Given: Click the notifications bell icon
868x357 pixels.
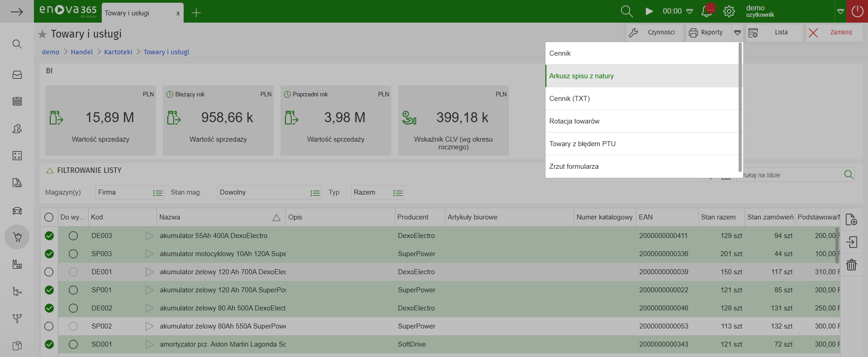Looking at the screenshot, I should (x=706, y=11).
